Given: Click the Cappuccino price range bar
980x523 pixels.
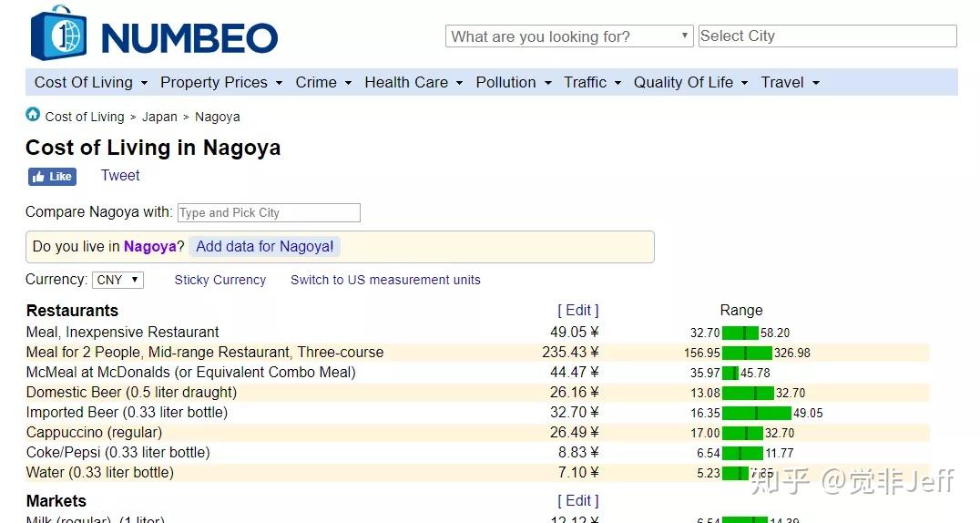Looking at the screenshot, I should click(742, 433).
